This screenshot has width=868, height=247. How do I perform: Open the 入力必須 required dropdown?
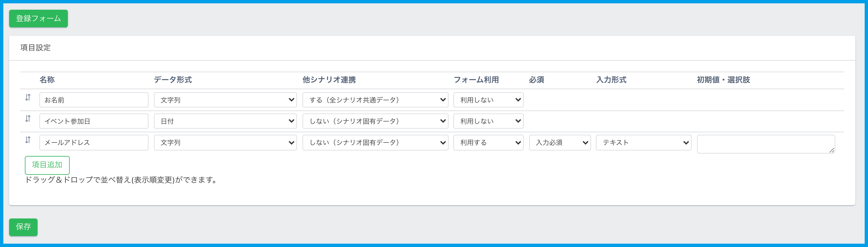[x=559, y=143]
